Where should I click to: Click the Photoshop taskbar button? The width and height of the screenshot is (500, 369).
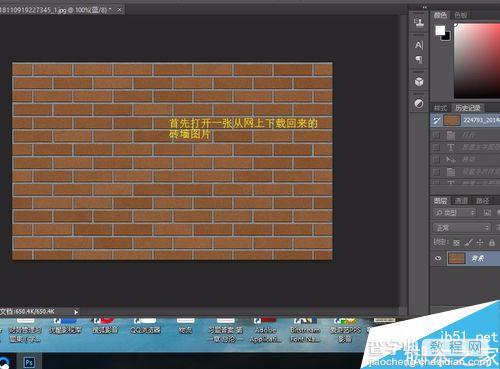[29, 362]
